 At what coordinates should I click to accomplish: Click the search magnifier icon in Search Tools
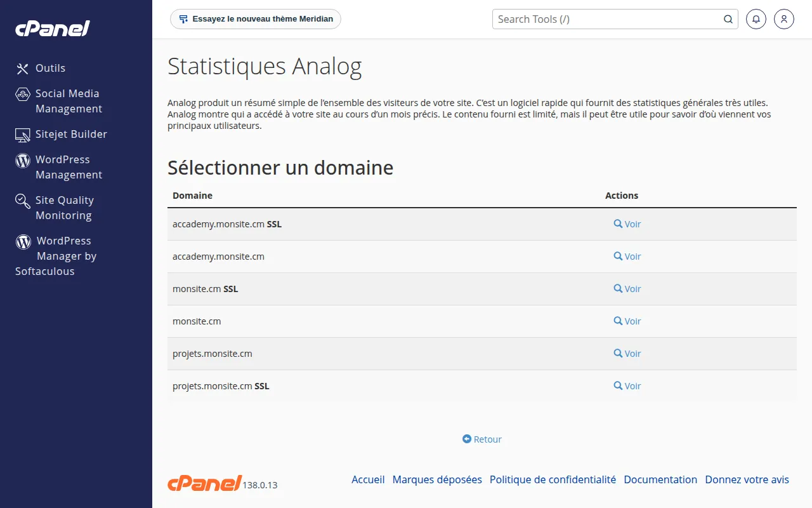(728, 19)
